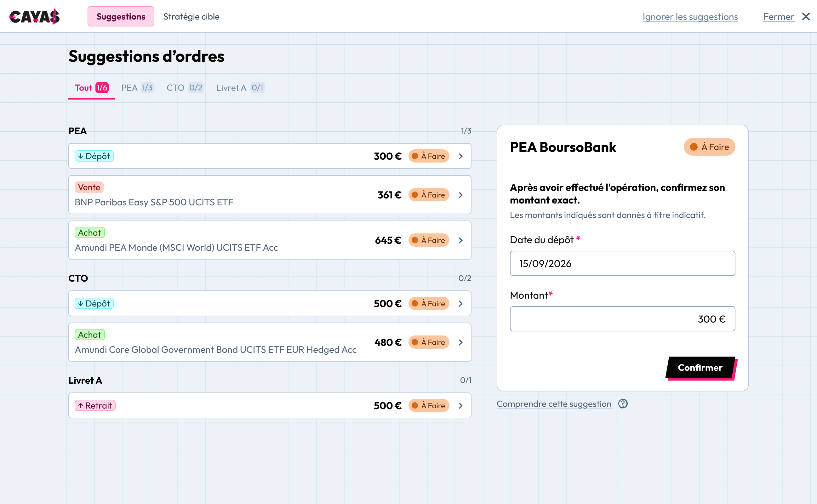817x504 pixels.
Task: Click À Faire badge on CTO 500 € deposit row
Action: coord(429,303)
